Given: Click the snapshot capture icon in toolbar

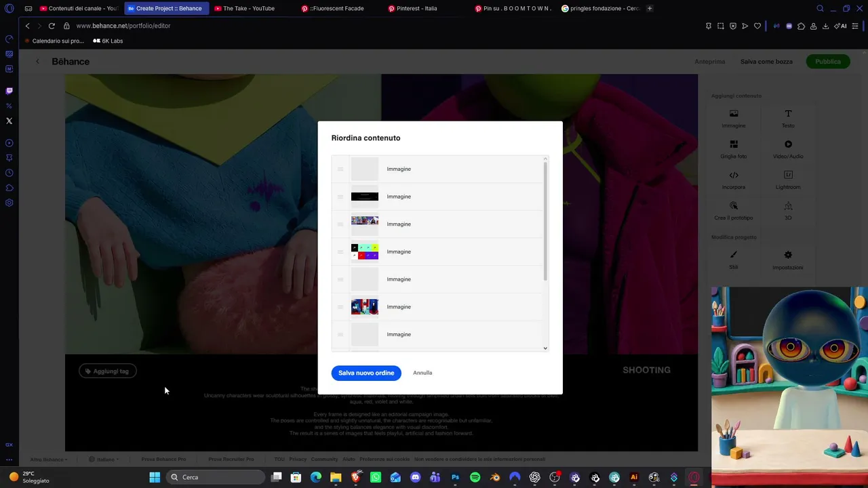Looking at the screenshot, I should click(720, 26).
